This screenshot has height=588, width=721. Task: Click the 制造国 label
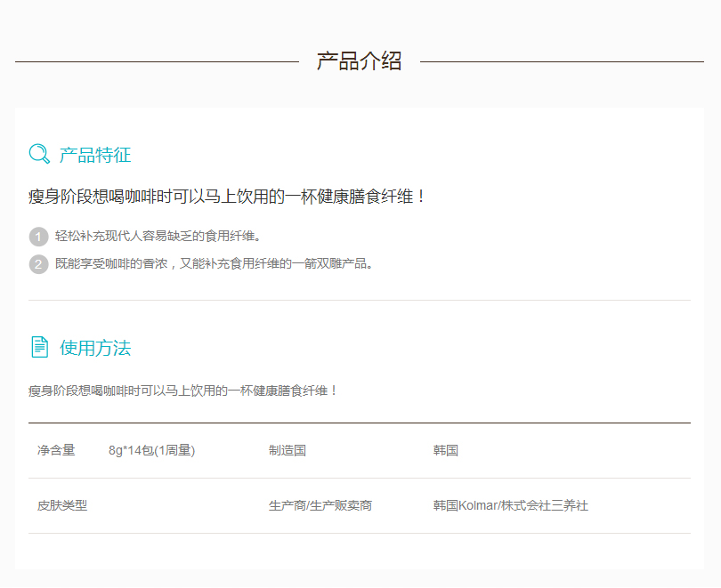[x=288, y=451]
